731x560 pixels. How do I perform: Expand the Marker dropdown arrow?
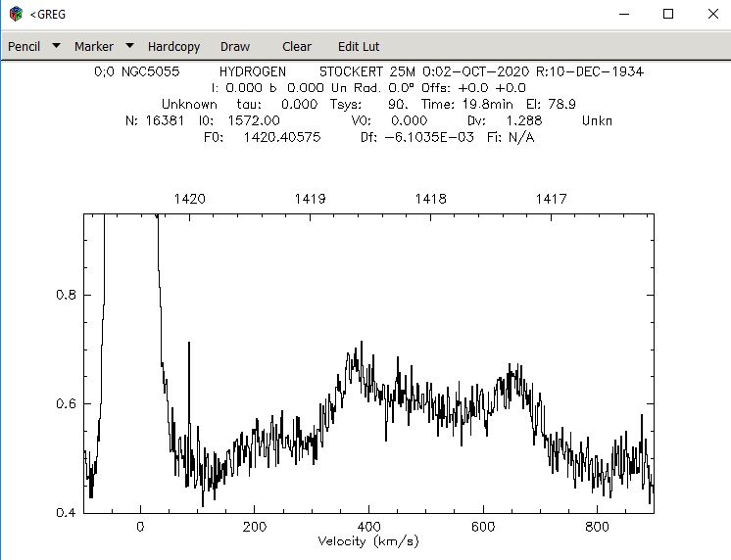pyautogui.click(x=130, y=46)
